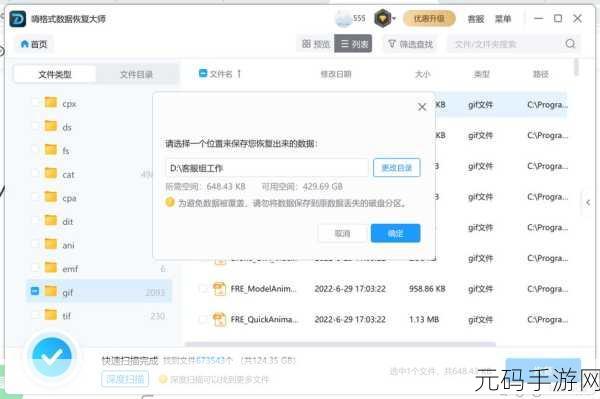Tick the checkbox for cpx folder

pos(35,103)
